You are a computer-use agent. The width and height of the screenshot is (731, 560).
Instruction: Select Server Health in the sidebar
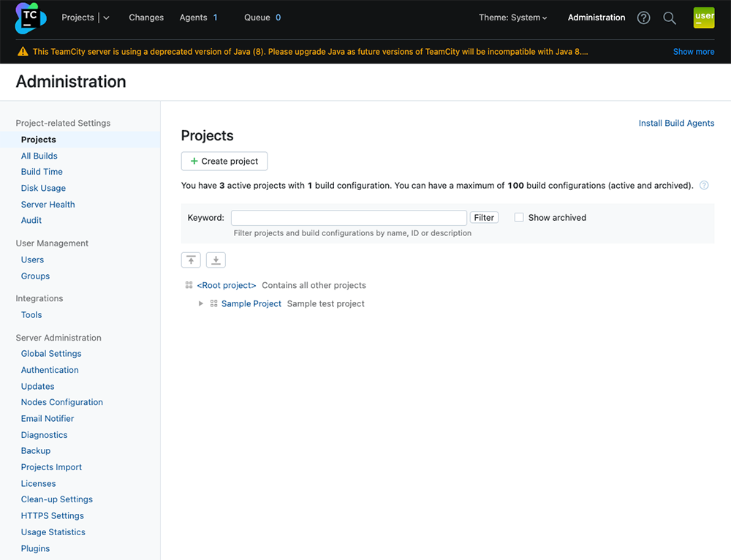click(48, 204)
